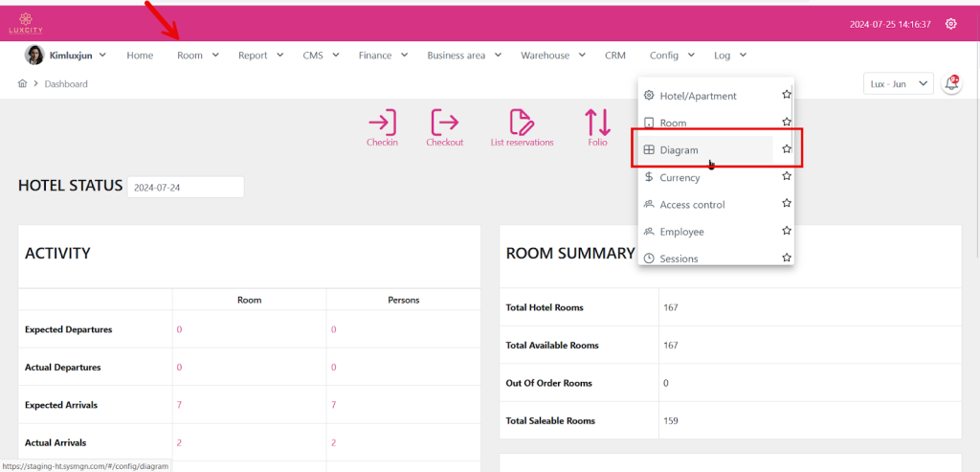Open List reservations shortcut icon
The height and width of the screenshot is (472, 980).
coord(522,123)
